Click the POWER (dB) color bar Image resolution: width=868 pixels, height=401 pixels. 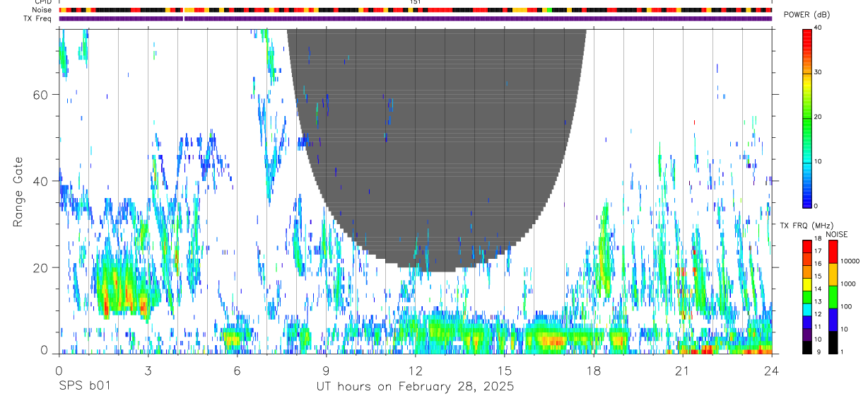click(x=807, y=117)
